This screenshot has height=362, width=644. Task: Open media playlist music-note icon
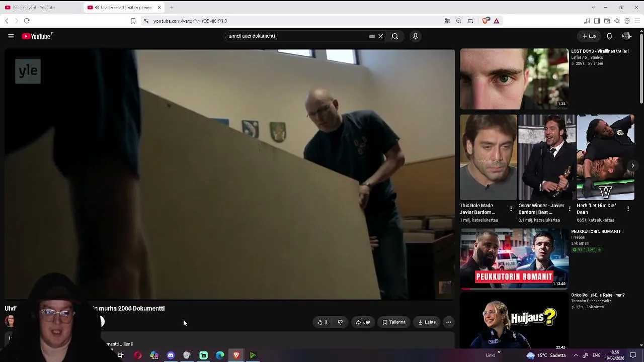587,21
